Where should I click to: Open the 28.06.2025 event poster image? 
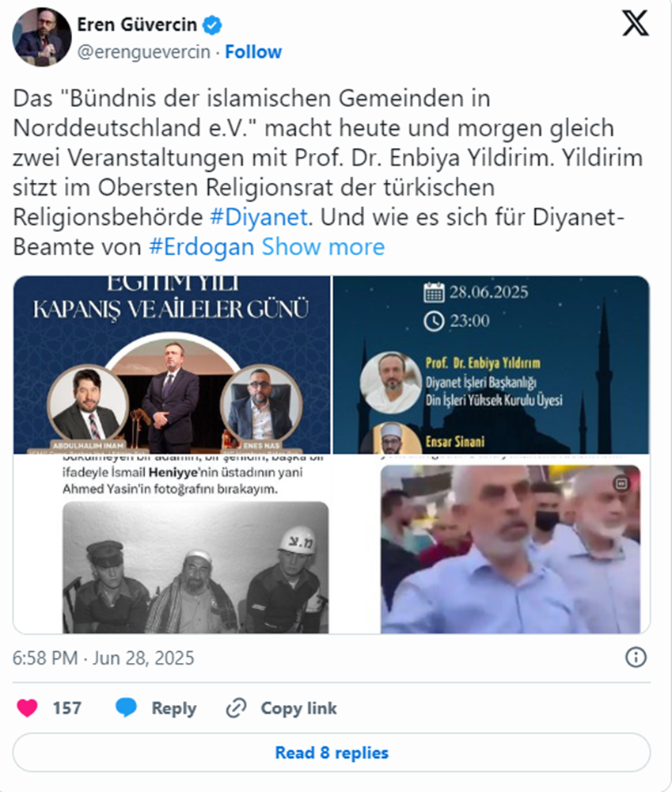click(492, 364)
